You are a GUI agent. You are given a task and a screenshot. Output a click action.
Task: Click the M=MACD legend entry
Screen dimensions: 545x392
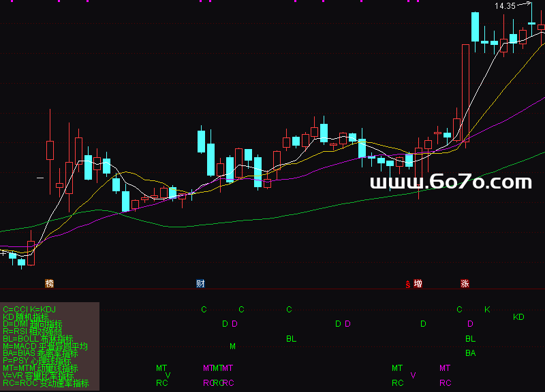45,346
